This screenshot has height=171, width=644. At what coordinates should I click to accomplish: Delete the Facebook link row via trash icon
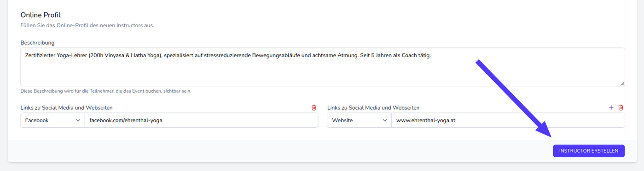pos(314,107)
